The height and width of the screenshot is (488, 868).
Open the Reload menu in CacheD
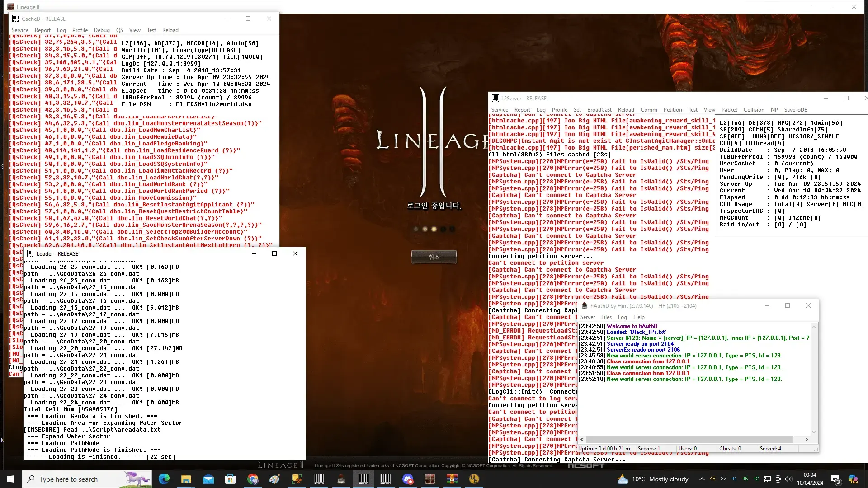tap(170, 30)
